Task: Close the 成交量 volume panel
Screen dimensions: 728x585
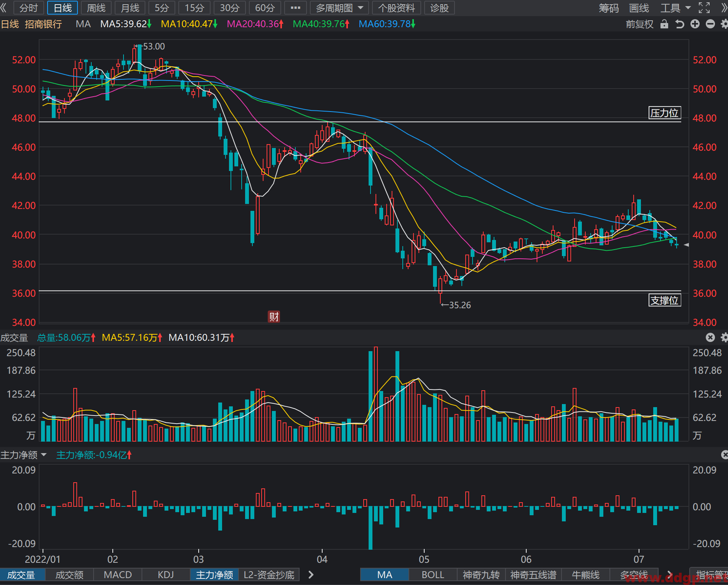Action: [x=710, y=337]
